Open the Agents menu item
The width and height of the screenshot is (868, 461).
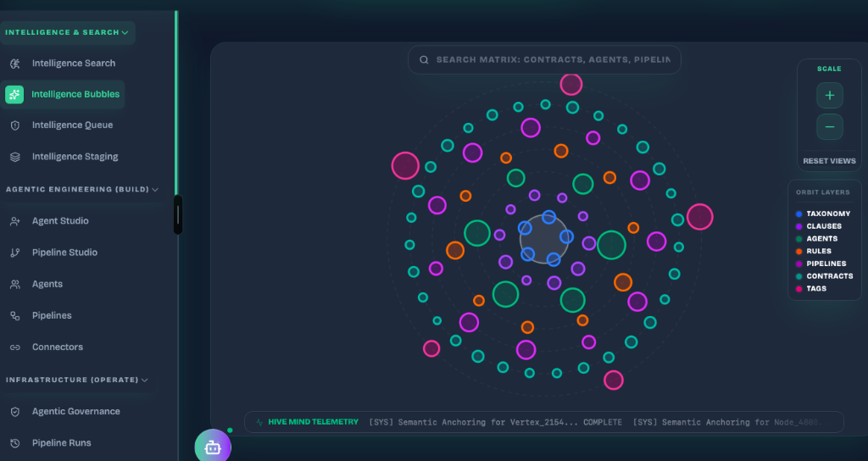[x=47, y=284]
